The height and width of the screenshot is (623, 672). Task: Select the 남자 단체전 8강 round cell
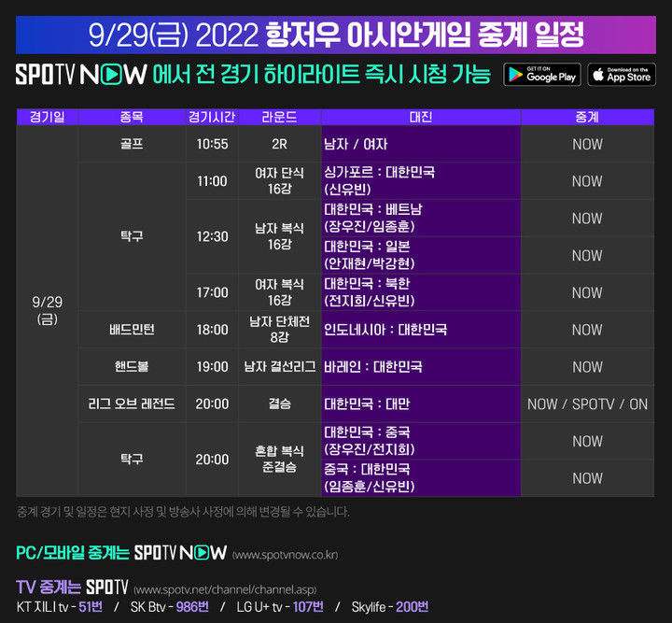click(279, 330)
